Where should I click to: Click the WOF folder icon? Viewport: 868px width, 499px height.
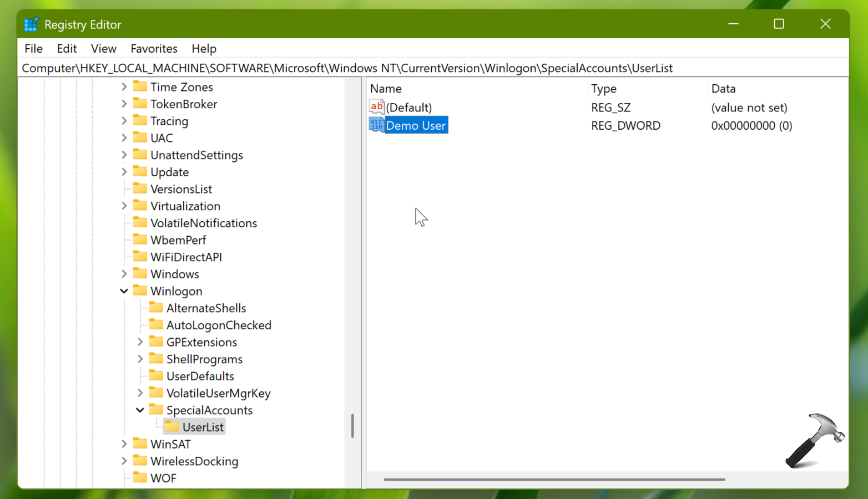(x=140, y=478)
